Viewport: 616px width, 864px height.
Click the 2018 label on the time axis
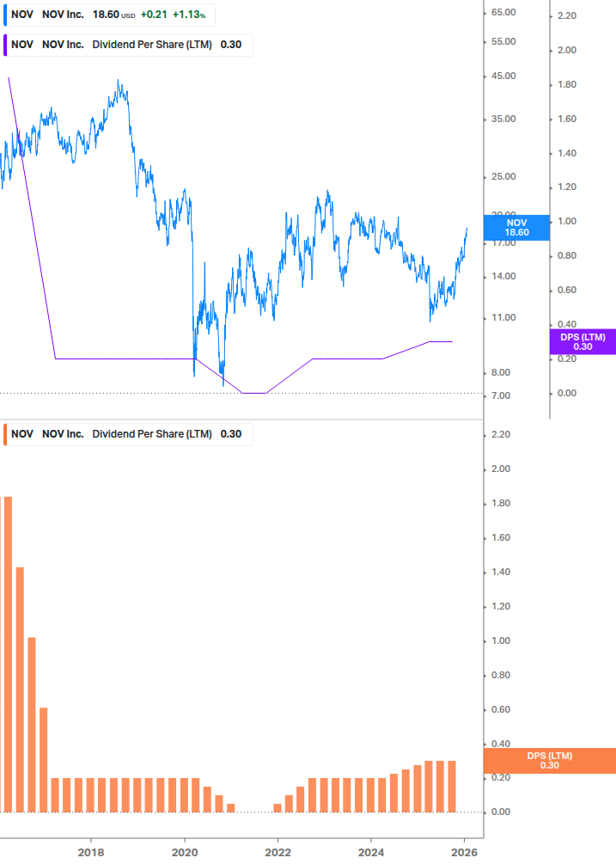coord(91,853)
